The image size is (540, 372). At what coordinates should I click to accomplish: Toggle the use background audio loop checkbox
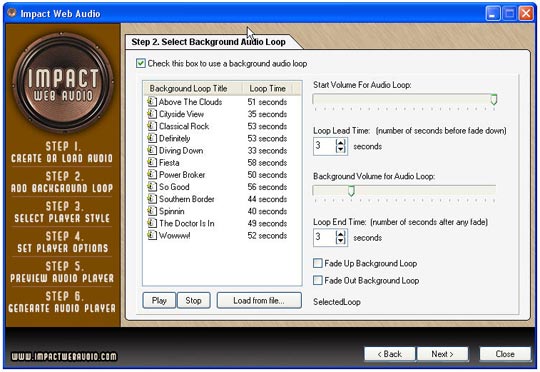140,64
